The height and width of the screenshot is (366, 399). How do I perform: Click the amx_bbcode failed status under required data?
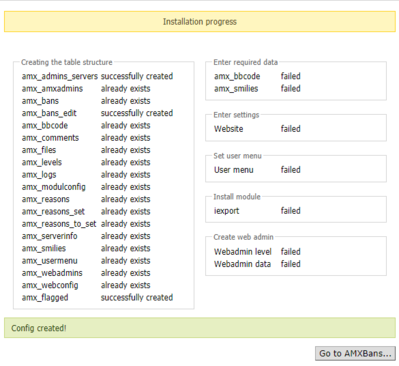(290, 76)
